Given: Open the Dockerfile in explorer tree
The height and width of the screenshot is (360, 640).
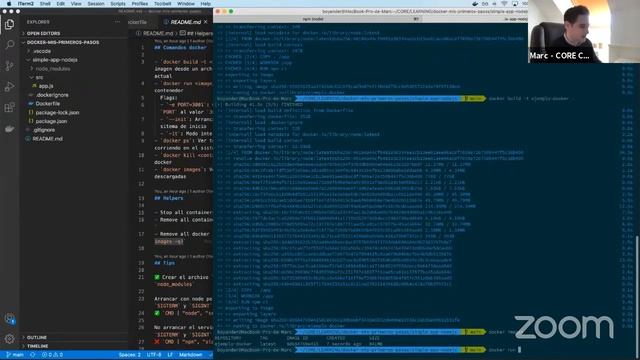Looking at the screenshot, I should [47, 104].
